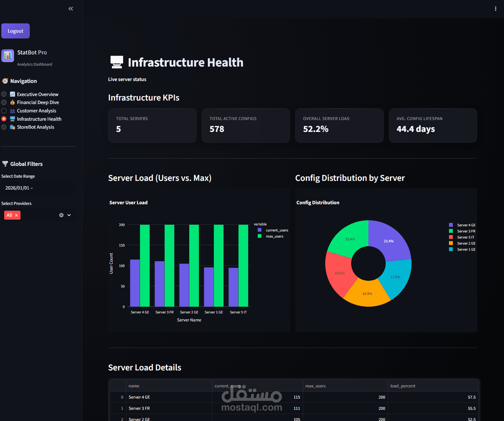
Task: Clear all selected providers
Action: 61,215
